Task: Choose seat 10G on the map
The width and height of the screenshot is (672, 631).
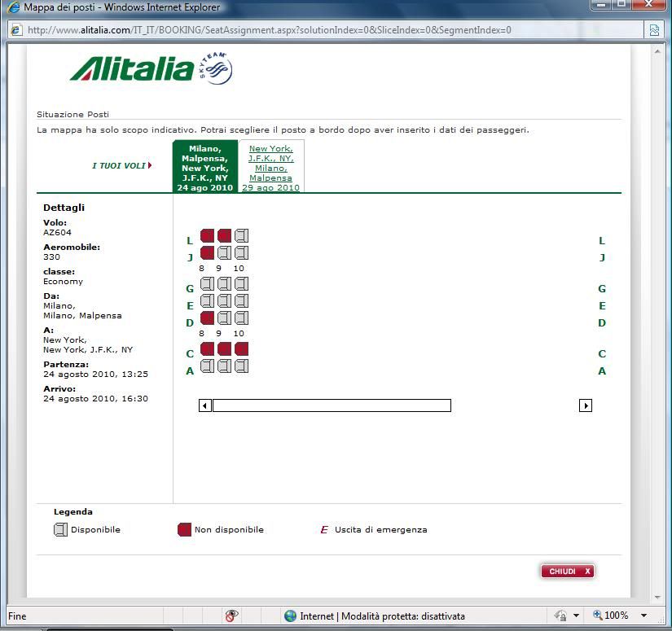Action: coord(242,283)
